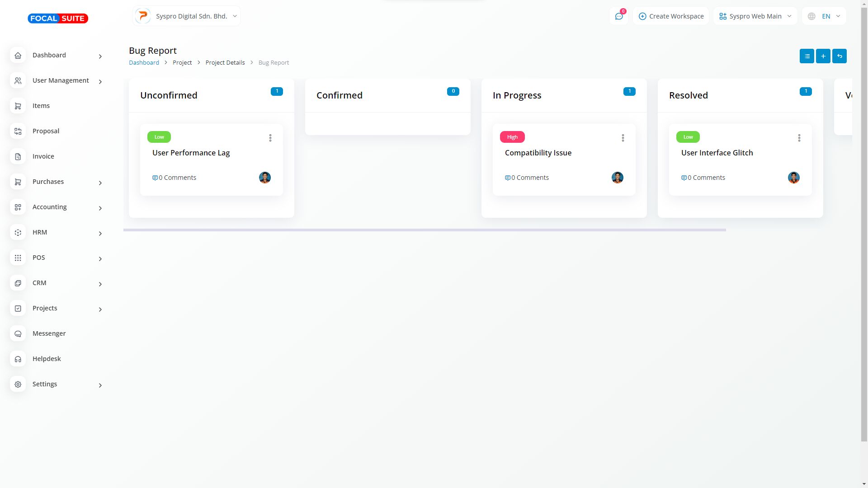The image size is (868, 488).
Task: Click the Helpdesk headset icon
Action: tap(18, 359)
